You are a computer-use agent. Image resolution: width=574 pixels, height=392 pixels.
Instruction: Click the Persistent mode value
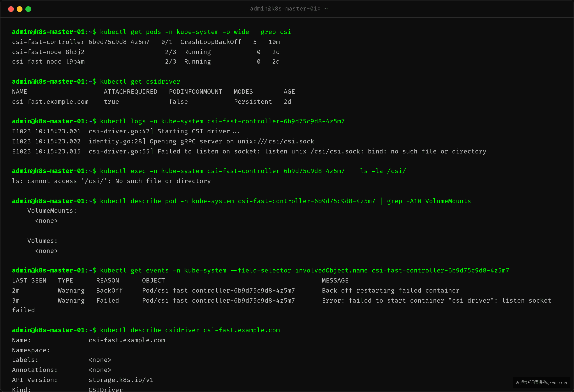click(x=253, y=102)
